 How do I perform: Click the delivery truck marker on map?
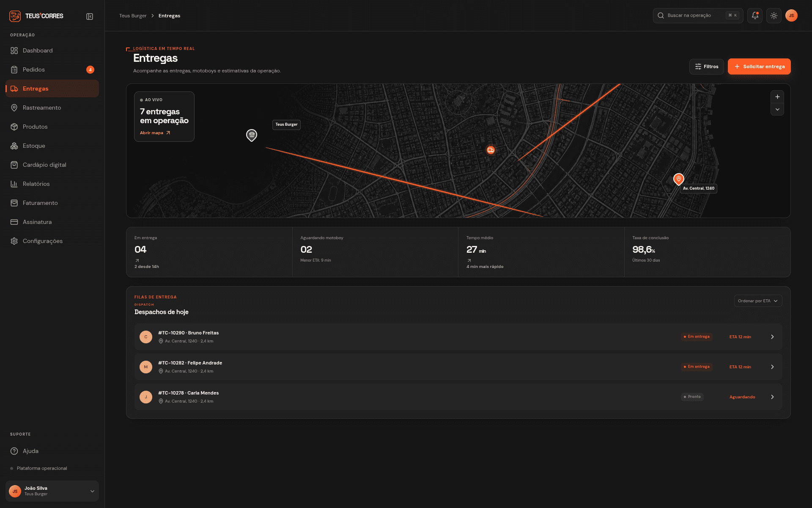point(491,150)
